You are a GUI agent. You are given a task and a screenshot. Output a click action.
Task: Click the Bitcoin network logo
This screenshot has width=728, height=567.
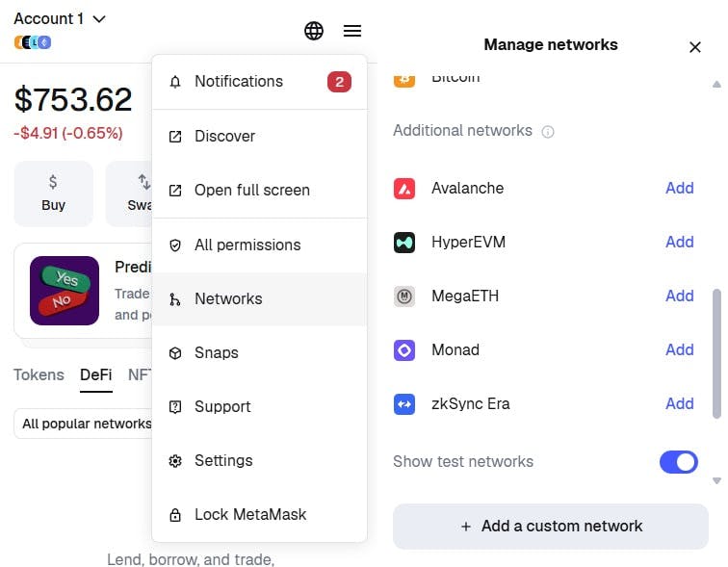pyautogui.click(x=403, y=80)
